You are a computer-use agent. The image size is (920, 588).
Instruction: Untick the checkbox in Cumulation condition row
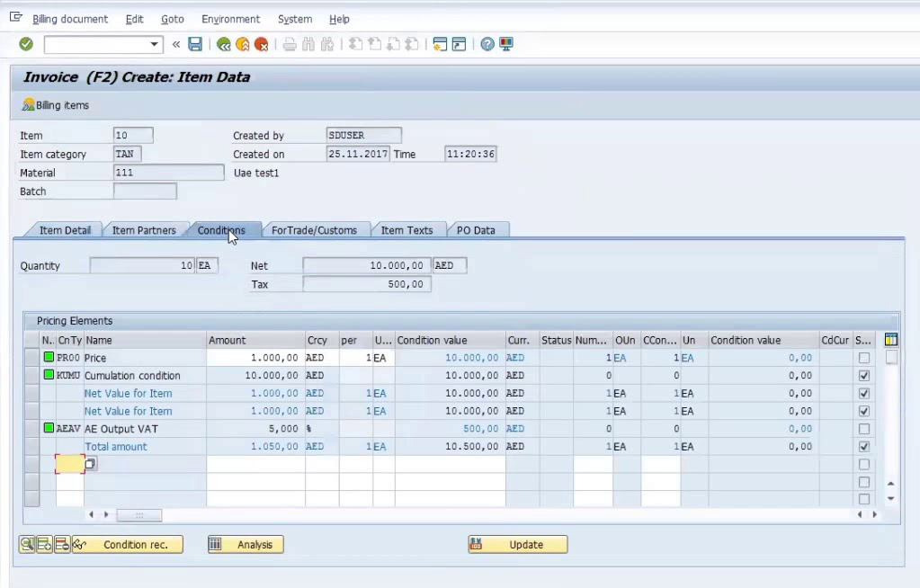[x=863, y=376]
